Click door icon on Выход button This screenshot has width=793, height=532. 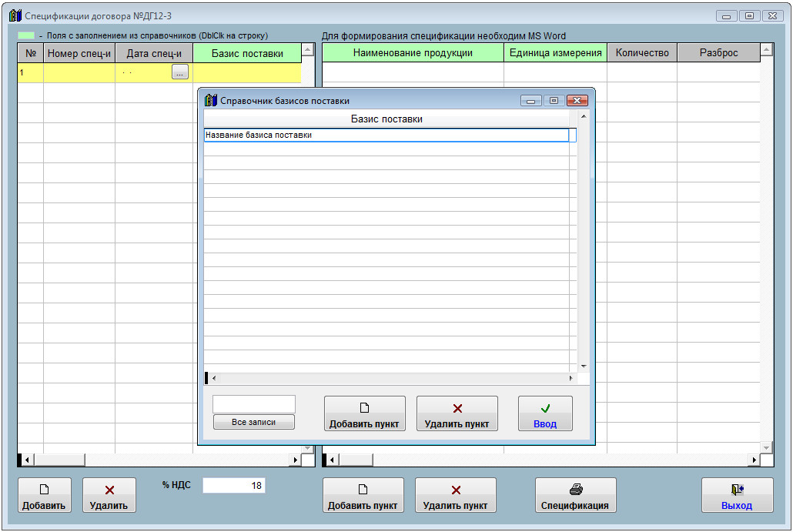pos(738,489)
